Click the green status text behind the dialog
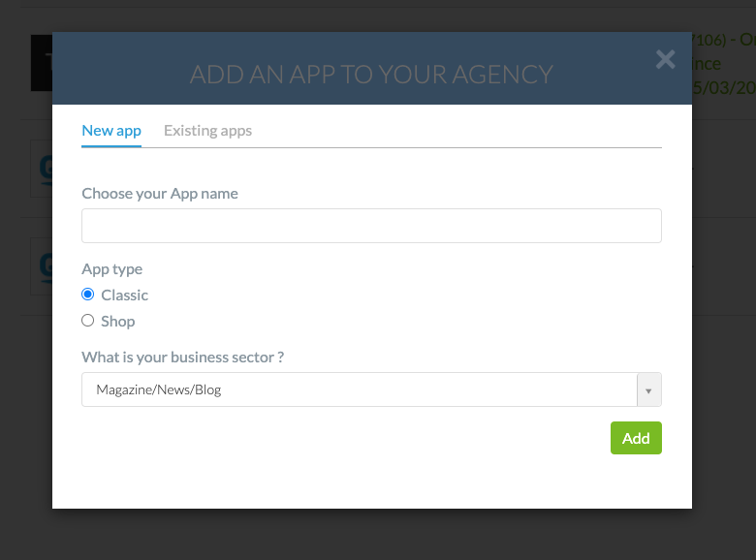Image resolution: width=756 pixels, height=560 pixels. click(x=722, y=64)
